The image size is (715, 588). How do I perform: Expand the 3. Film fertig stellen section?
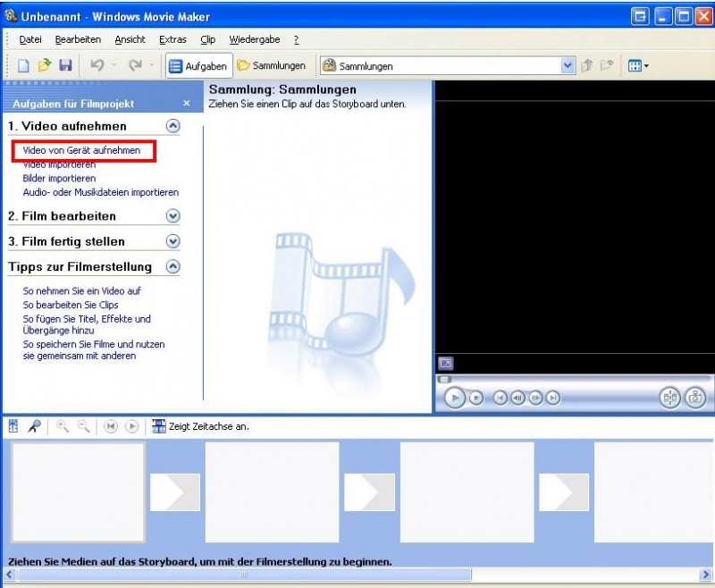(173, 241)
